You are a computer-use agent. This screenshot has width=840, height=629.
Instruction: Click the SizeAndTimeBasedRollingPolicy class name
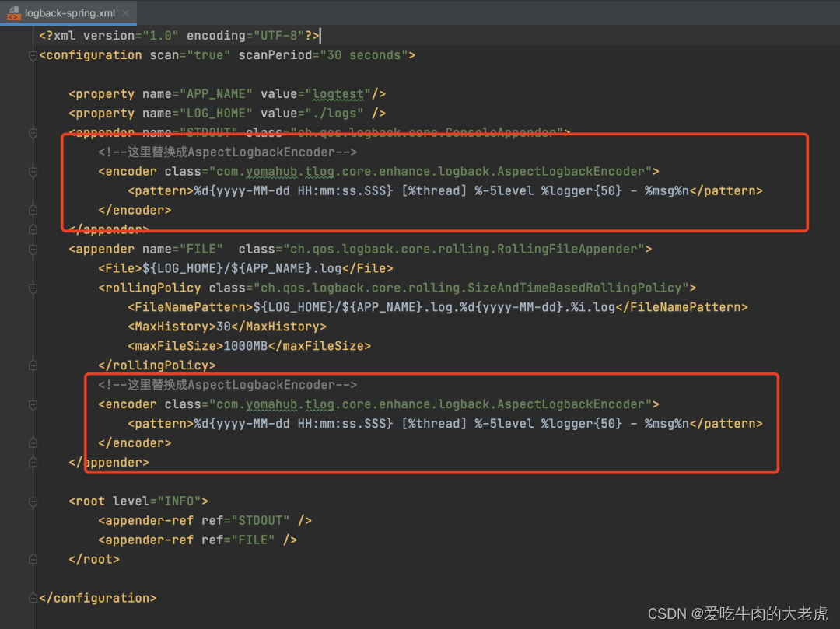coord(471,288)
